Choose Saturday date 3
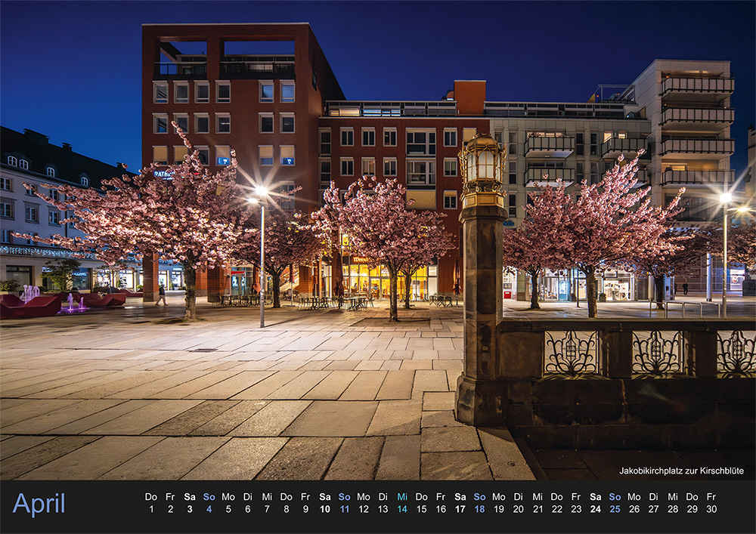The height and width of the screenshot is (534, 756). pyautogui.click(x=190, y=509)
